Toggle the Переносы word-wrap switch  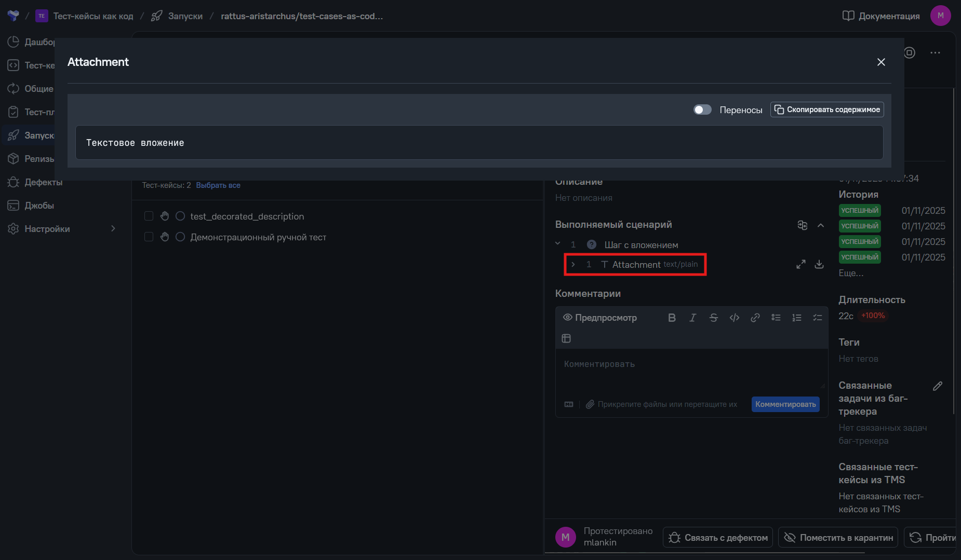point(702,110)
